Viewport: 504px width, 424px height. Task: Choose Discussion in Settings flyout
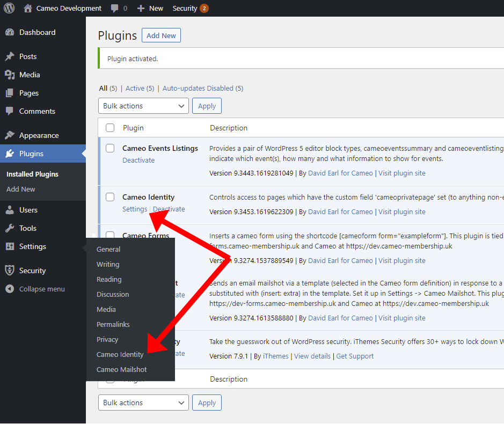coord(113,295)
